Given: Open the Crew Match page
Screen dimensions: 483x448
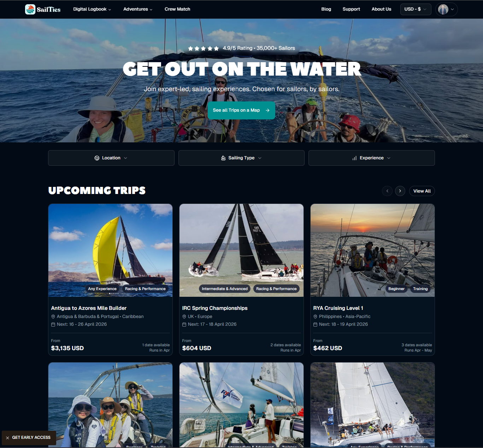Looking at the screenshot, I should tap(177, 9).
